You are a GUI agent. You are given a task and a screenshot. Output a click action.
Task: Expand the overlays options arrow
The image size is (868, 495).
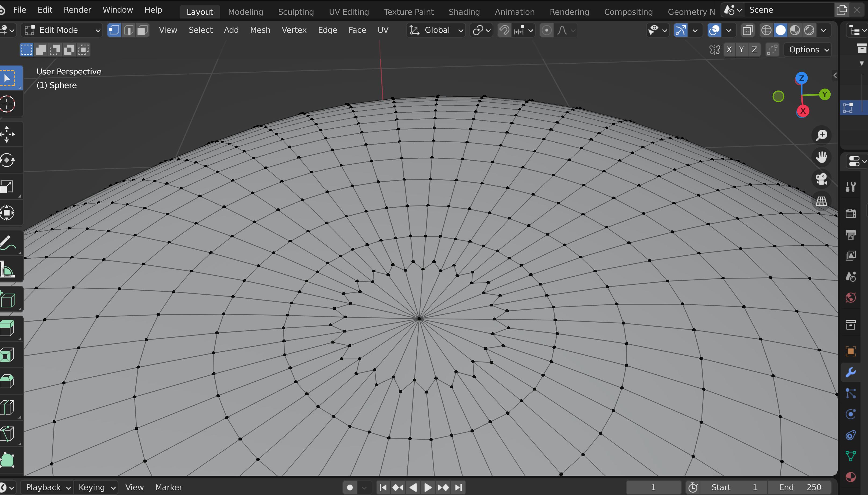pos(729,30)
